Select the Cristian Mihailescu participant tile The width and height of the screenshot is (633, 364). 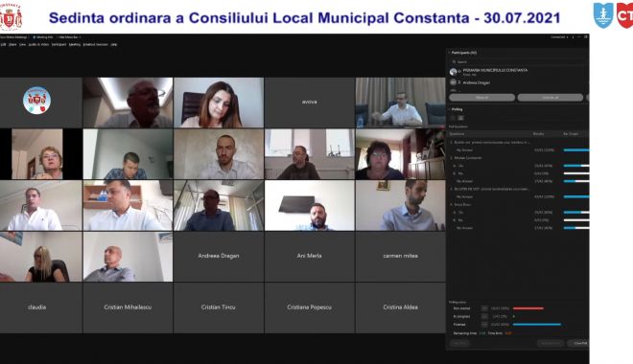click(128, 307)
